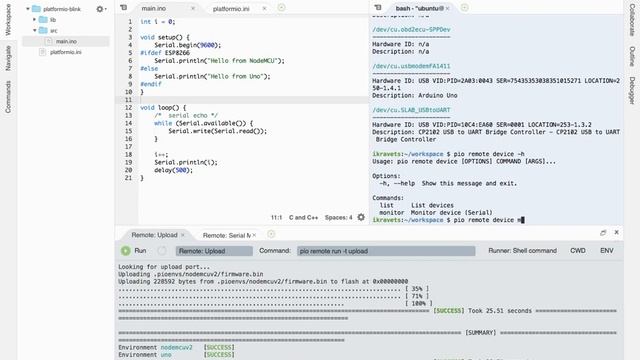Open the Commands side panel

point(8,97)
